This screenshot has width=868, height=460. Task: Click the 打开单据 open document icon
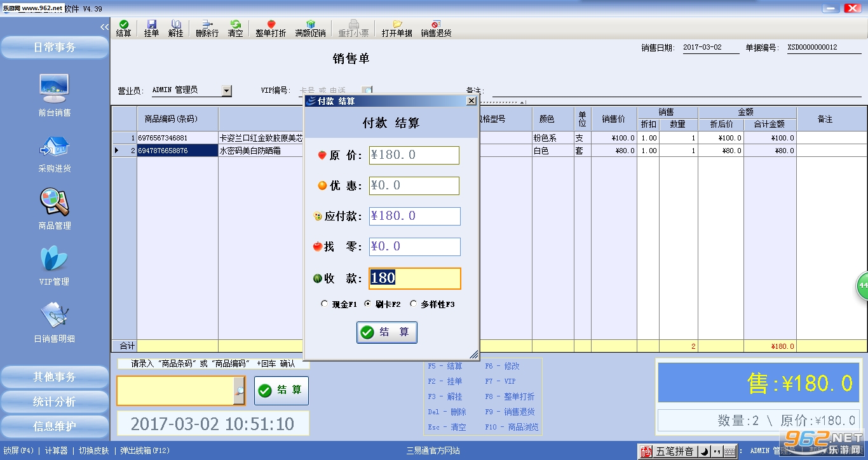point(397,29)
